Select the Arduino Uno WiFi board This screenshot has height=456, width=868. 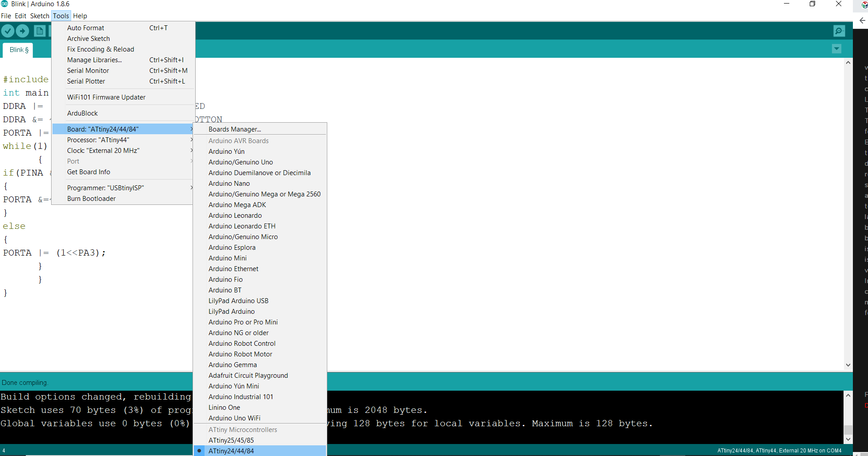pyautogui.click(x=260, y=418)
